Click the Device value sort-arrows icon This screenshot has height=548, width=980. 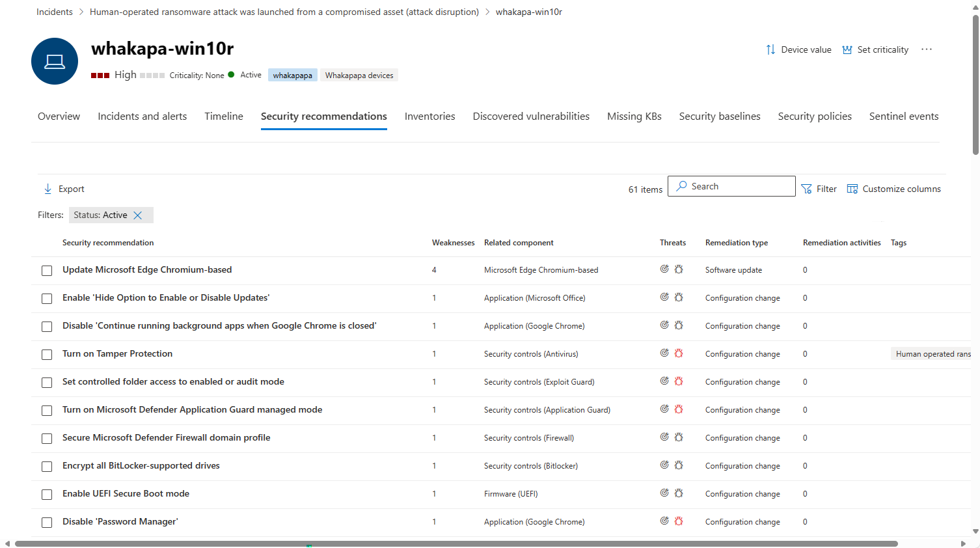click(x=770, y=49)
